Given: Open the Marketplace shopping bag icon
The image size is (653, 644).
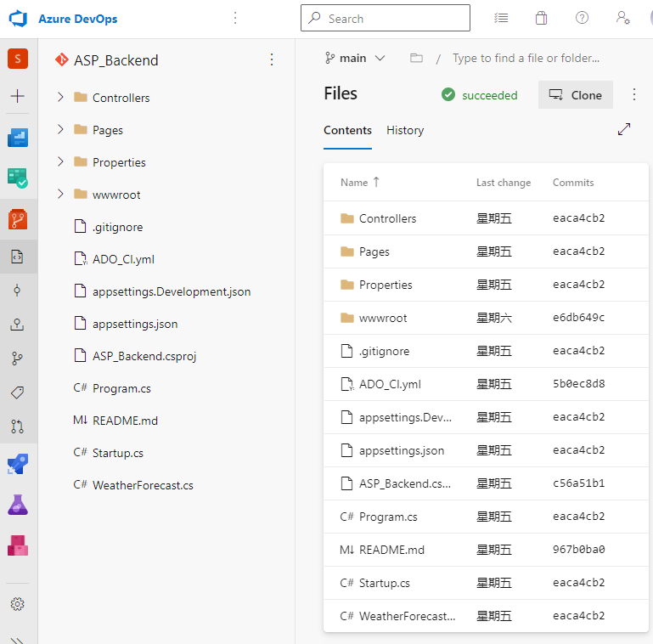Looking at the screenshot, I should click(542, 18).
